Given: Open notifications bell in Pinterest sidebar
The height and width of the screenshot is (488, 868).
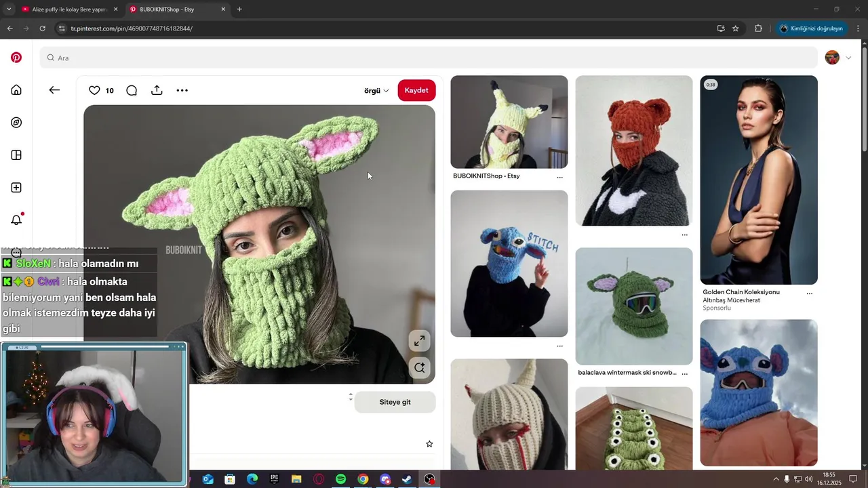Looking at the screenshot, I should click(x=16, y=220).
